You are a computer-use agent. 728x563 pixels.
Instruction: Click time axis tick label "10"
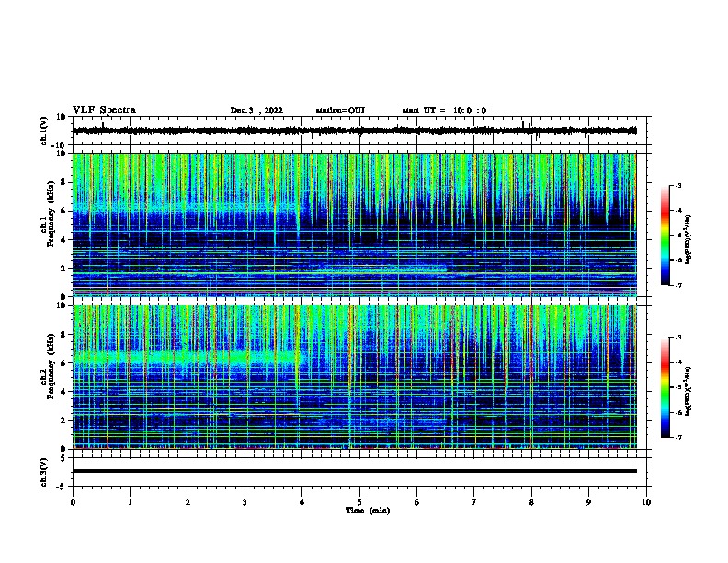(646, 502)
